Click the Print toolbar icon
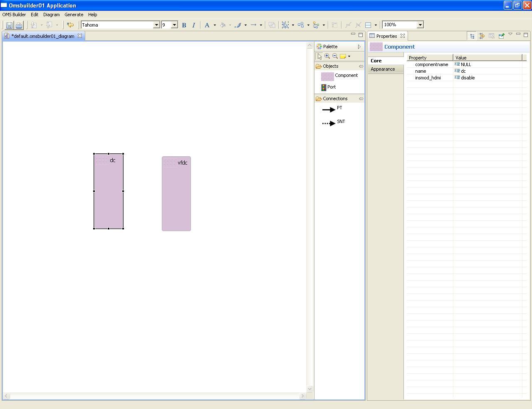Viewport: 532px width, 409px height. tap(19, 25)
